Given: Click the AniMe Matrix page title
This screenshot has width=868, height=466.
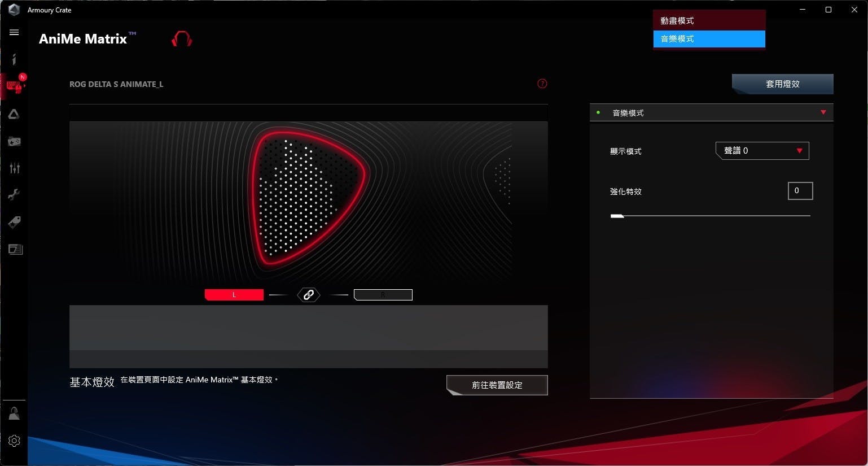Looking at the screenshot, I should (x=87, y=39).
